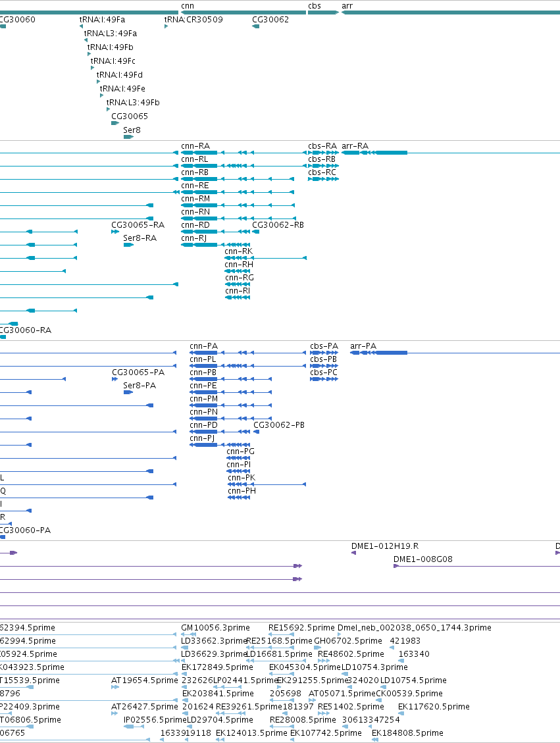The height and width of the screenshot is (743, 560).
Task: Select the EK184808.5prime EST label
Action: [407, 733]
